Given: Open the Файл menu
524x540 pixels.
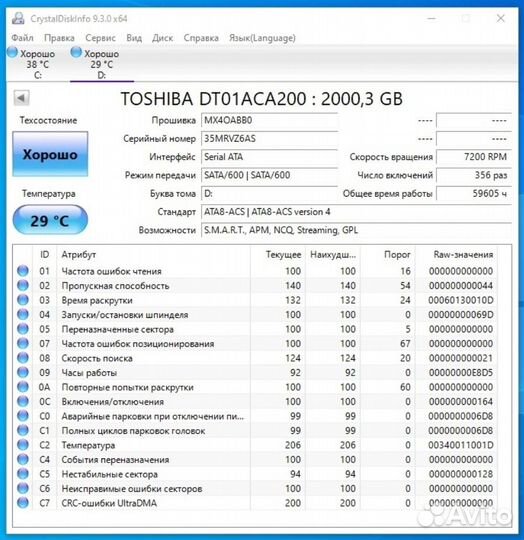Looking at the screenshot, I should coord(22,38).
